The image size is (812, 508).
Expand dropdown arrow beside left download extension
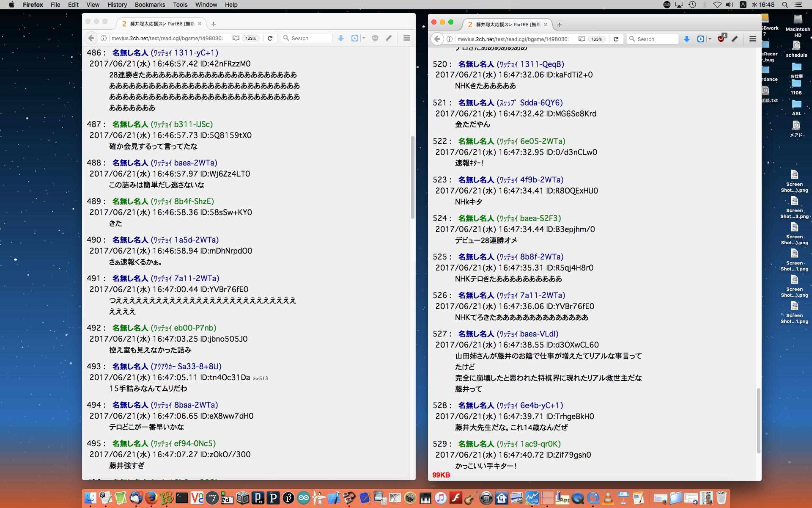click(364, 38)
